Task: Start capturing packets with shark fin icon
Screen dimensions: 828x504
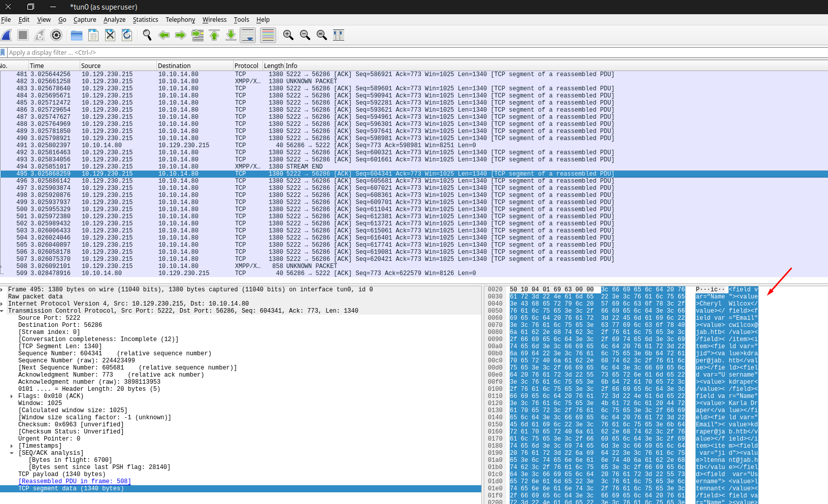Action: pyautogui.click(x=7, y=35)
